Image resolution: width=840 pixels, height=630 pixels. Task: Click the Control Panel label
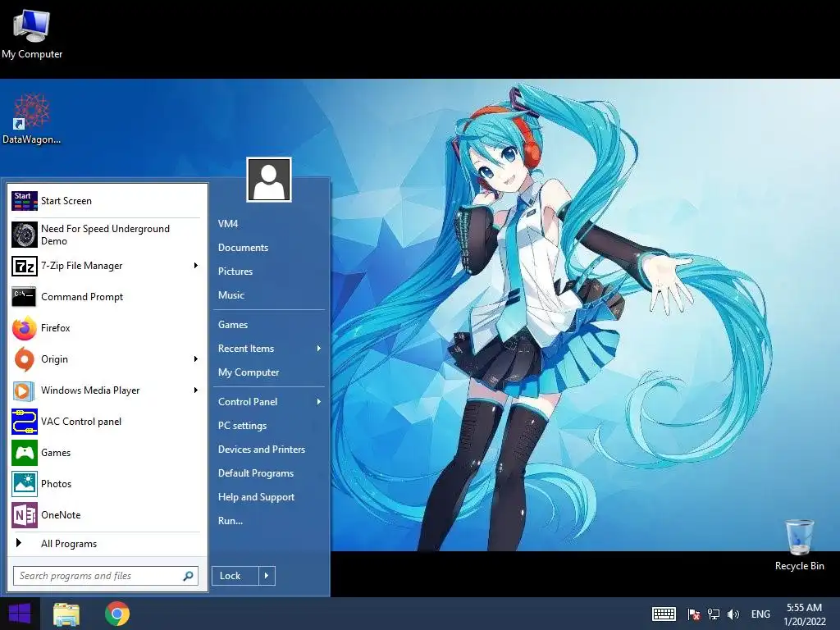248,402
